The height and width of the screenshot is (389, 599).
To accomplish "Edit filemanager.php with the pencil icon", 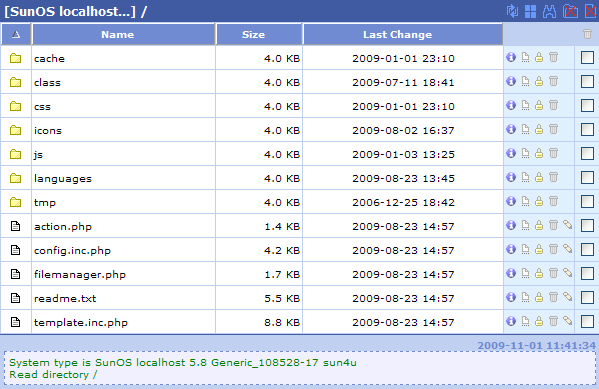I will [567, 273].
